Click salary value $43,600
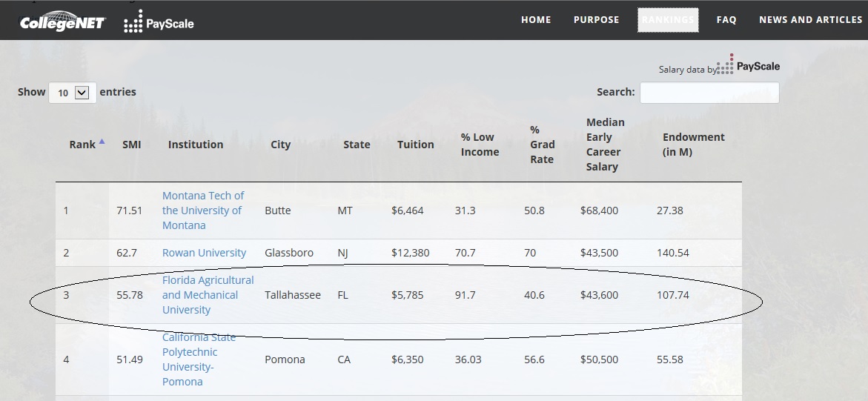The width and height of the screenshot is (868, 401). pos(600,295)
